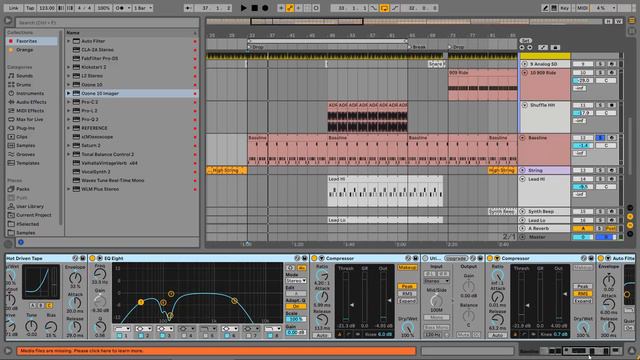Click the 123.00 tempo field
640x360 pixels.
(47, 8)
